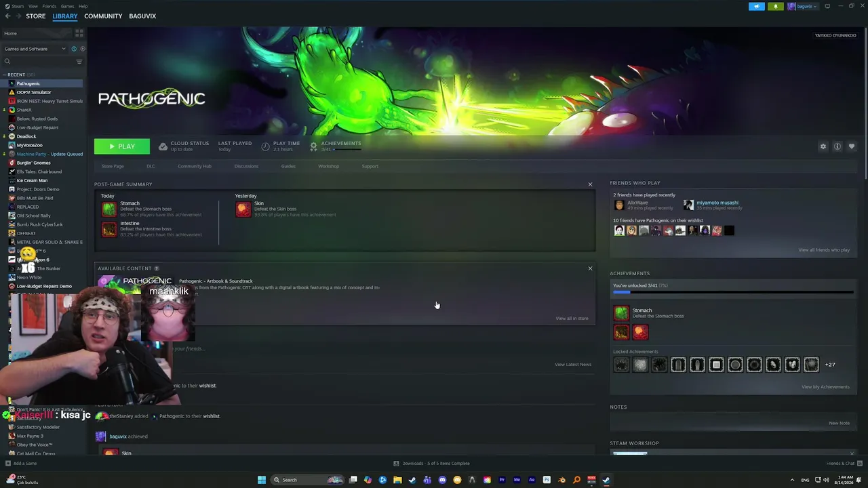This screenshot has width=868, height=488.
Task: Open the Games menu
Action: coord(67,6)
